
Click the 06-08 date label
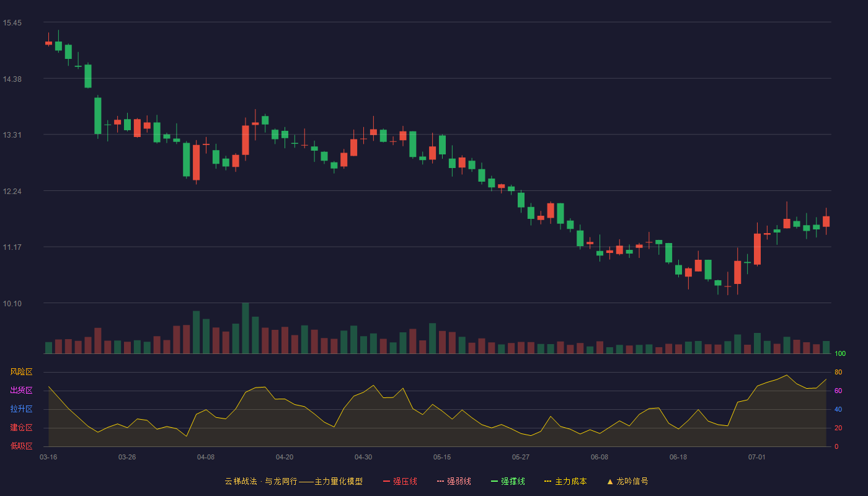pos(600,457)
